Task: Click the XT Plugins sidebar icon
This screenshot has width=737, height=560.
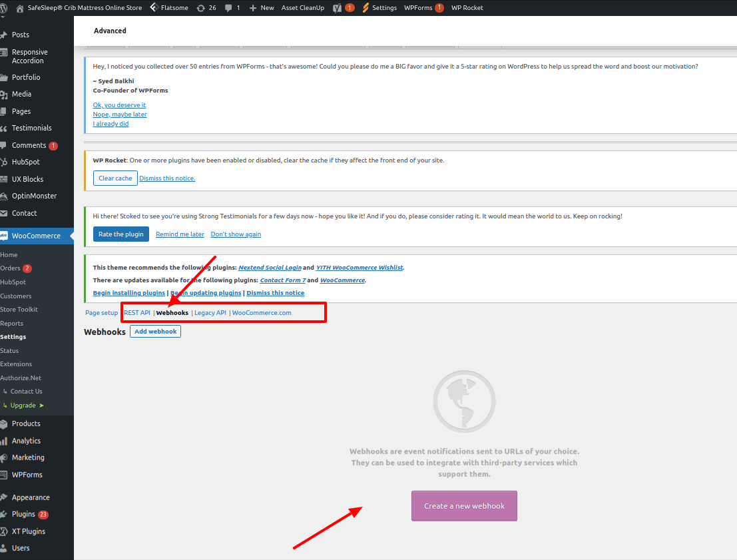Action: coord(4,531)
